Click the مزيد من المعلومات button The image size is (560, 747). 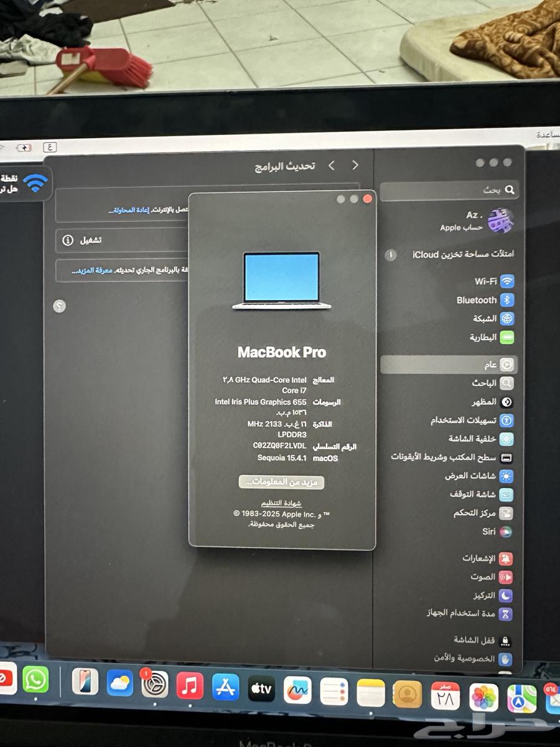click(x=281, y=482)
